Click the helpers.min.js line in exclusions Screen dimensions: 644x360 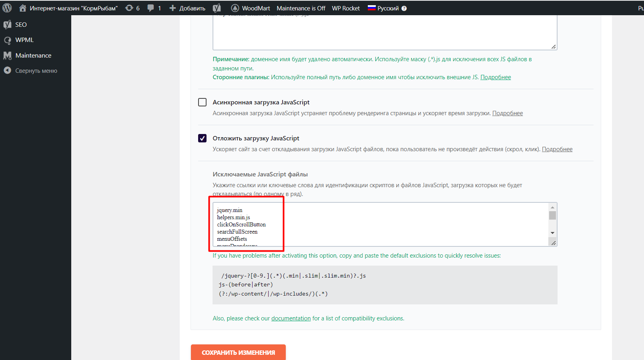click(234, 217)
